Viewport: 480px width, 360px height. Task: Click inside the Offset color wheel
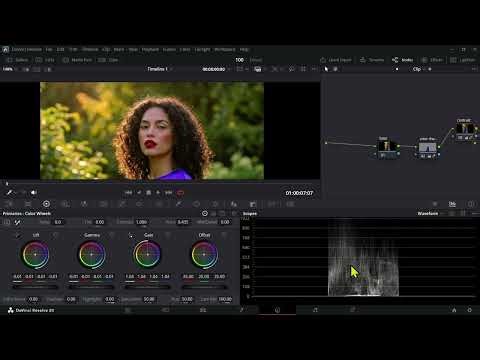(204, 255)
